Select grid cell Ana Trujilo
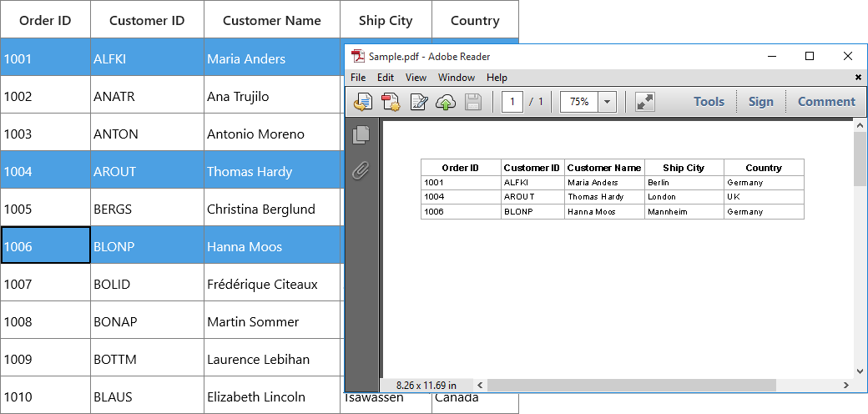Viewport: 868px width, 414px height. [x=272, y=95]
